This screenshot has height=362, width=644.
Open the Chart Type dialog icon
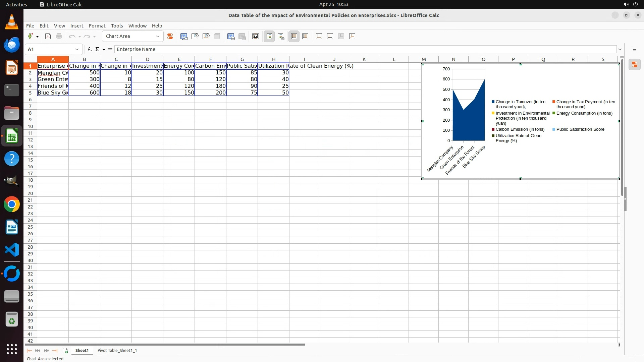184,37
